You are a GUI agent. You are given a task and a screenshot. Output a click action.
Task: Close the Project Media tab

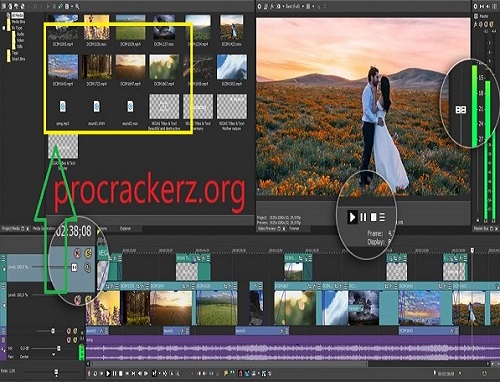[28, 229]
